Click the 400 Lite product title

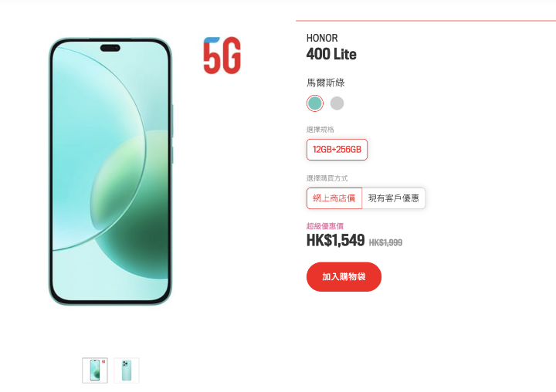(331, 54)
